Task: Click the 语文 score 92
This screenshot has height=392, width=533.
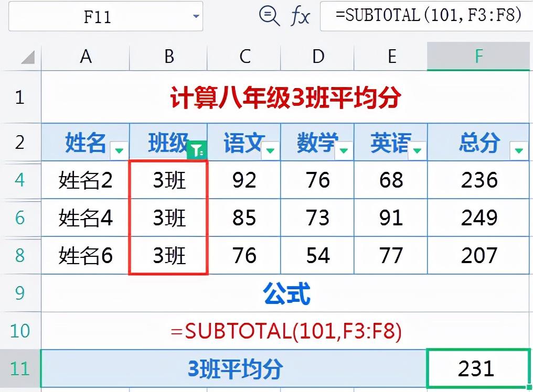Action: 244,180
